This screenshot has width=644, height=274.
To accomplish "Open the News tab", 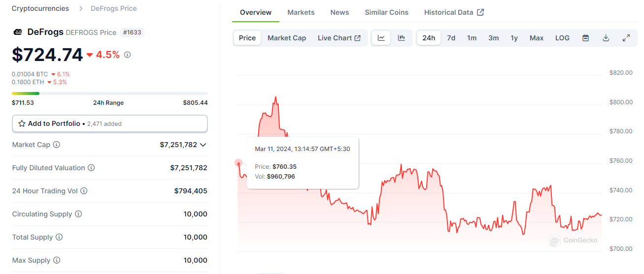I will point(339,12).
